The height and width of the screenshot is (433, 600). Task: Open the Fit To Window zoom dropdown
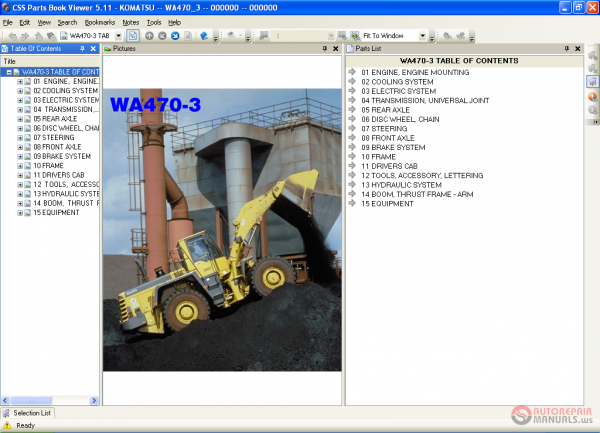click(422, 36)
